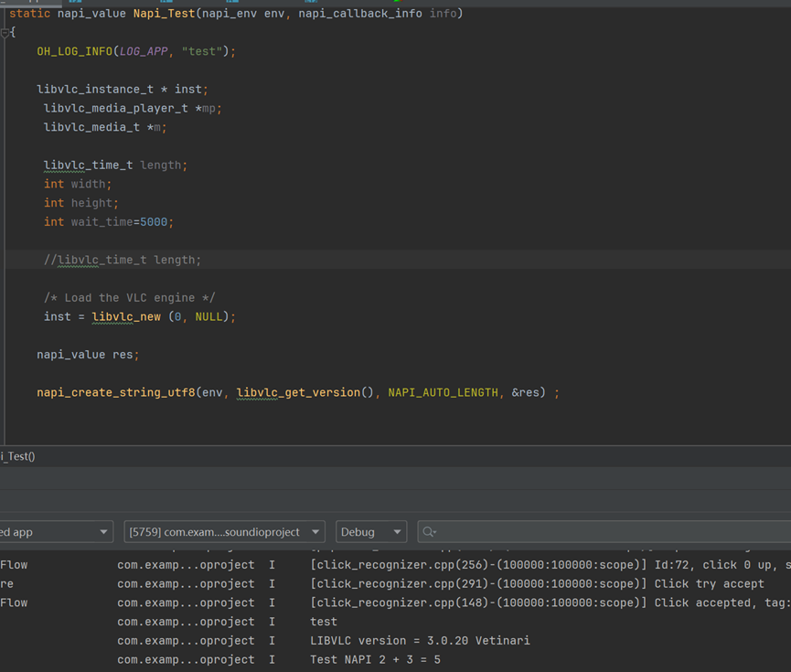This screenshot has height=672, width=791.
Task: Open the process dropdown showing com.exam....soundioproject
Action: tap(224, 532)
